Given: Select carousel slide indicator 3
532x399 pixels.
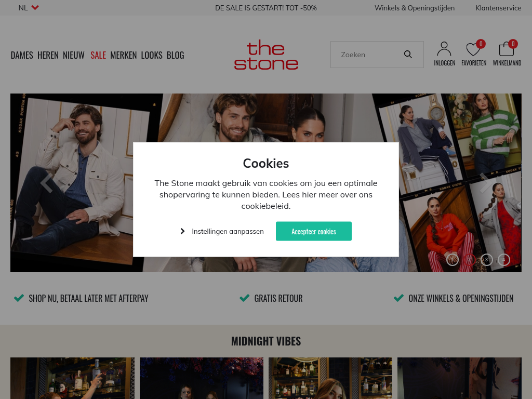Looking at the screenshot, I should click(486, 260).
